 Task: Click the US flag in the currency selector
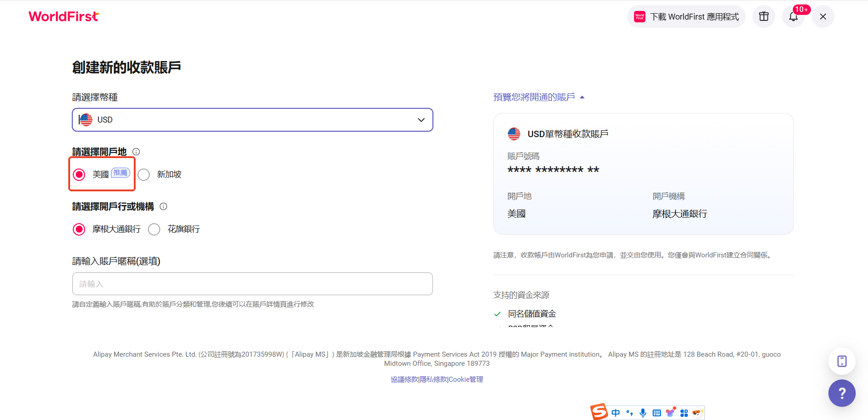(x=86, y=120)
